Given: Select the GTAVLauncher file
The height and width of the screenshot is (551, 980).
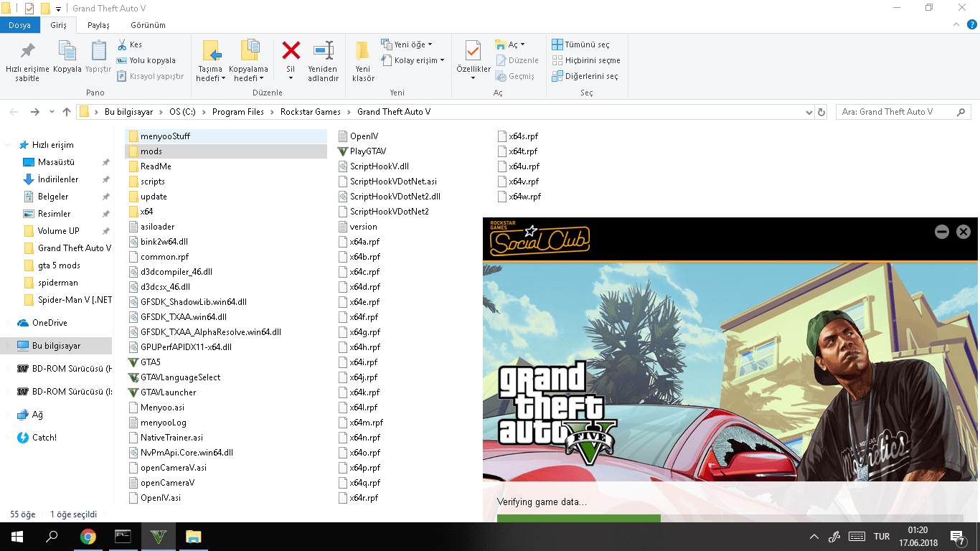Looking at the screenshot, I should pos(161,392).
